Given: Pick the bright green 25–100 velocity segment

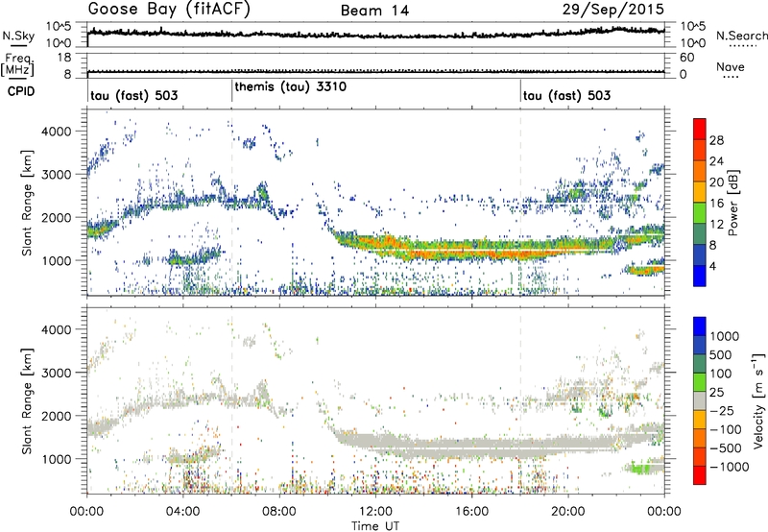Looking at the screenshot, I should (x=700, y=382).
